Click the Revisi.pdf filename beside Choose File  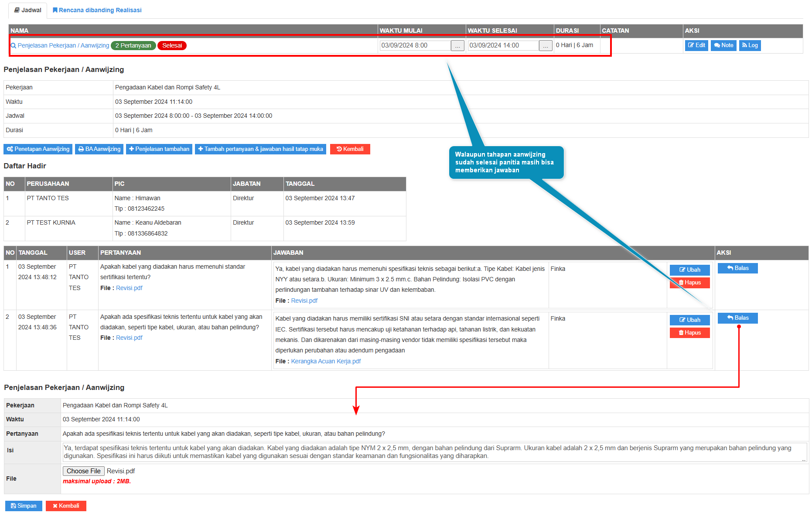(121, 471)
